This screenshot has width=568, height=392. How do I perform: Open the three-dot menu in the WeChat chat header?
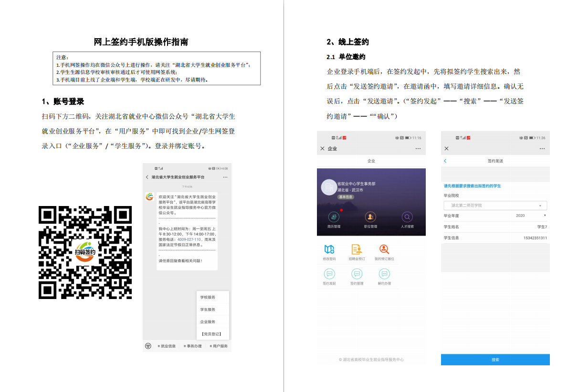coord(225,177)
